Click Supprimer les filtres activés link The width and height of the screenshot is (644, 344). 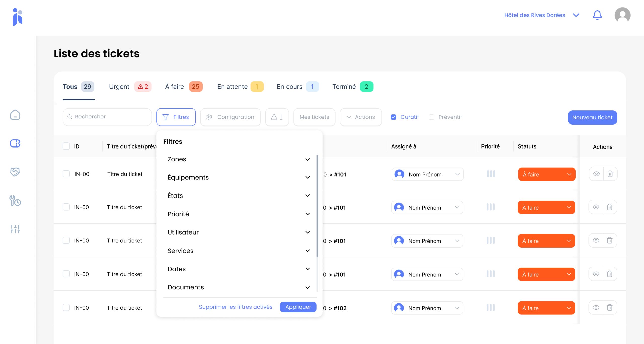235,307
